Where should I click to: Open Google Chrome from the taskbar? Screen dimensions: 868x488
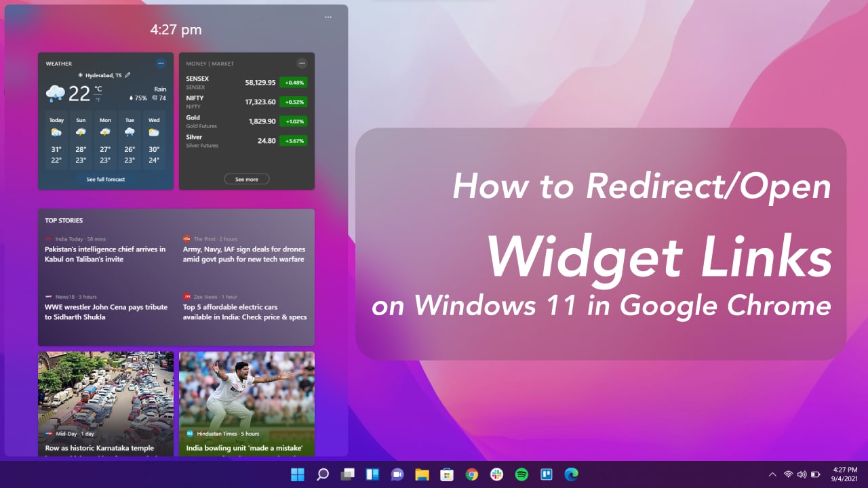tap(472, 474)
